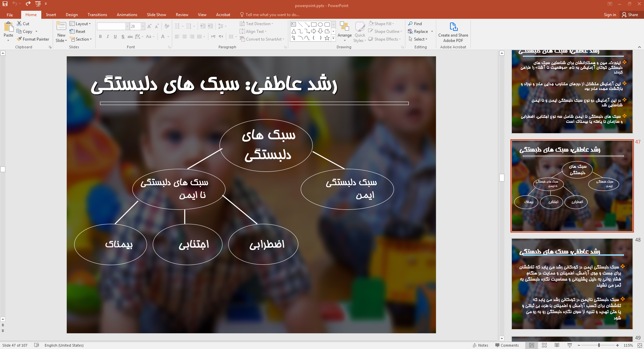Click the Save icon in title bar
Viewport: 644px width, 349px height.
pyautogui.click(x=5, y=4)
